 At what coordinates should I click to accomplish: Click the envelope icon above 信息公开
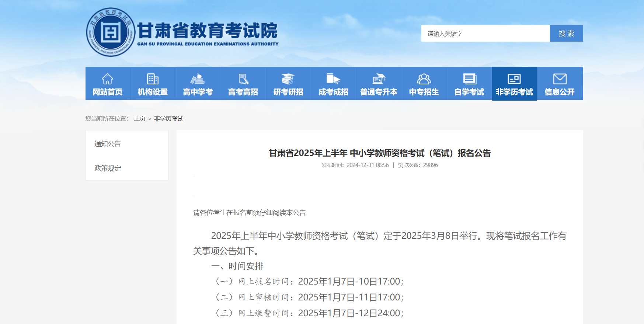560,79
